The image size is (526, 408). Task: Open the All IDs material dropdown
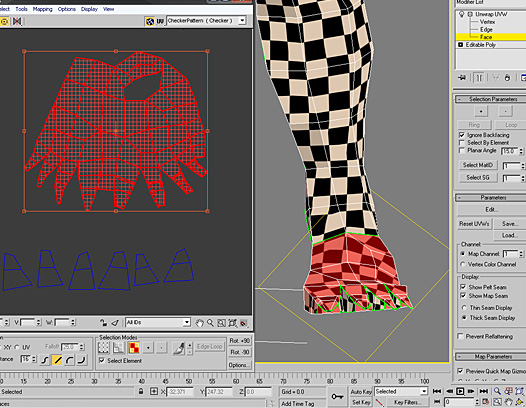click(187, 322)
